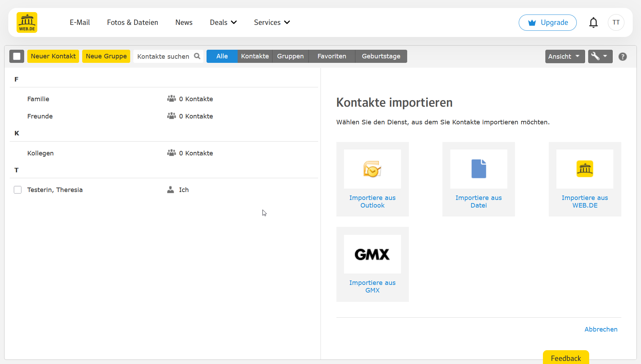Viewport: 641px width, 364px height.
Task: Open notifications bell icon
Action: click(593, 22)
